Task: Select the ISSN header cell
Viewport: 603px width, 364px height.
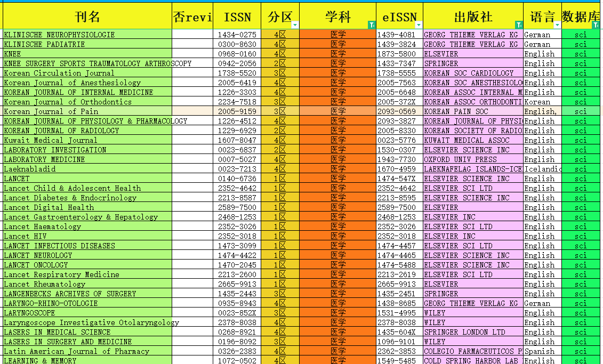Action: pos(237,16)
